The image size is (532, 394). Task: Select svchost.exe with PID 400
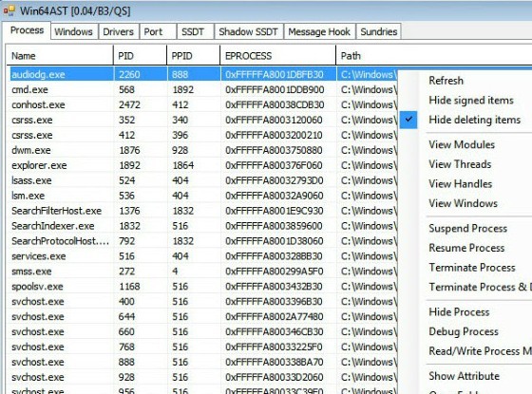pyautogui.click(x=203, y=302)
